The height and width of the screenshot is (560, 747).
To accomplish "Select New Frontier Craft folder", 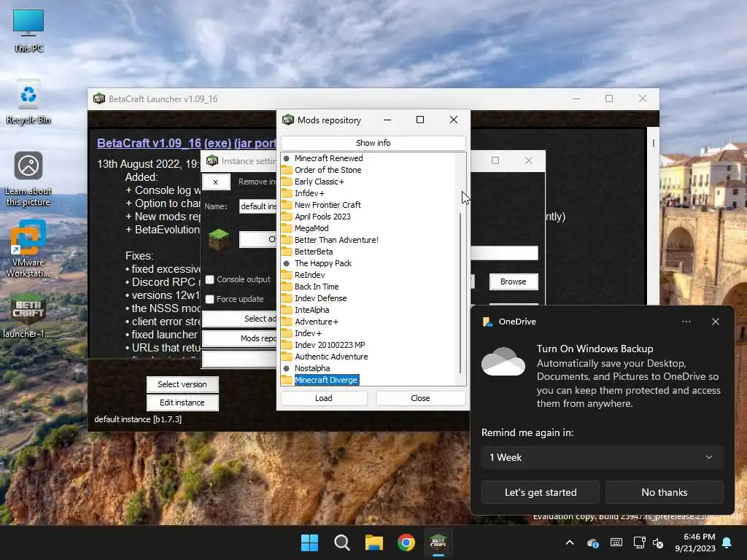I will (328, 205).
